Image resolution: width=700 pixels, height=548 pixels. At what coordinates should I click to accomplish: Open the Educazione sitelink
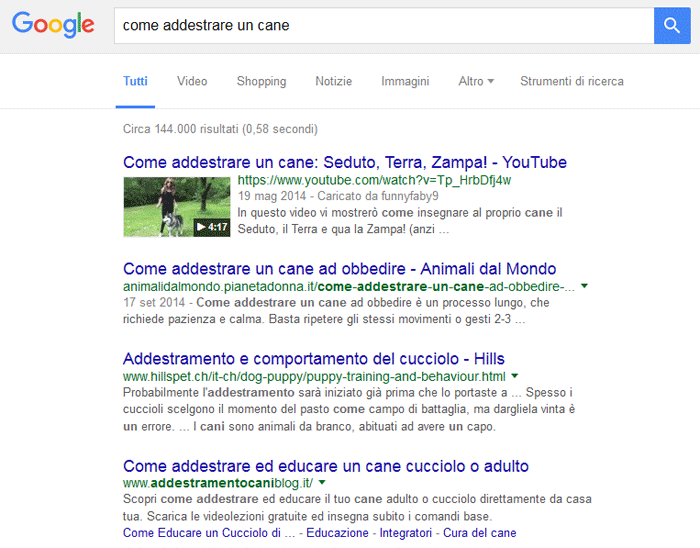[x=338, y=533]
